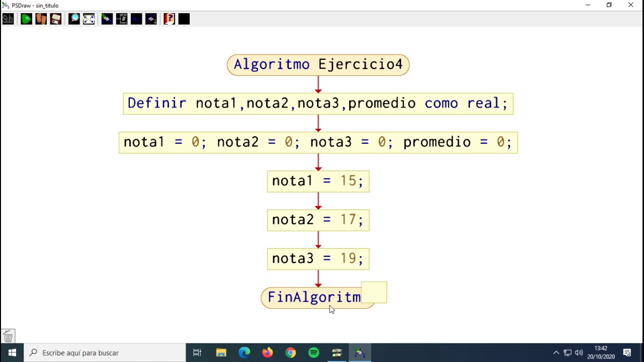The height and width of the screenshot is (362, 644).
Task: Select the 'nota3 = 19;' assignment block
Action: click(x=318, y=258)
